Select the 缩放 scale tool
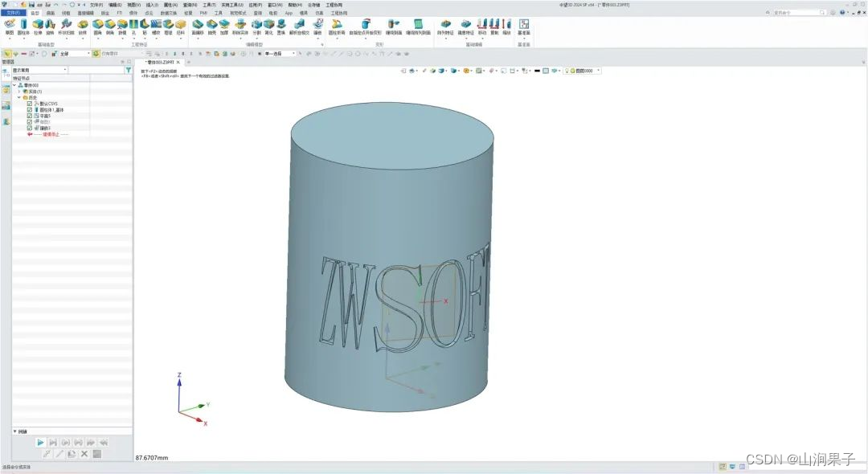Viewport: 868px width, 474px height. pyautogui.click(x=506, y=26)
